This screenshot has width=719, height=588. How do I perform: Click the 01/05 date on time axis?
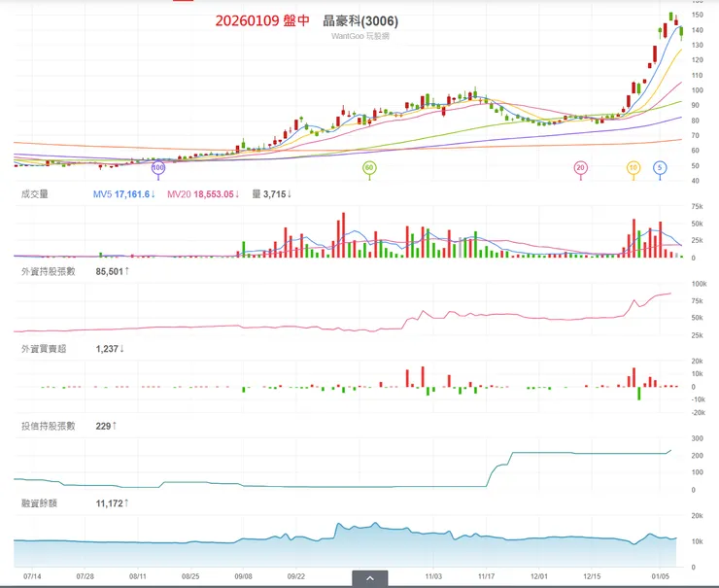[660, 576]
